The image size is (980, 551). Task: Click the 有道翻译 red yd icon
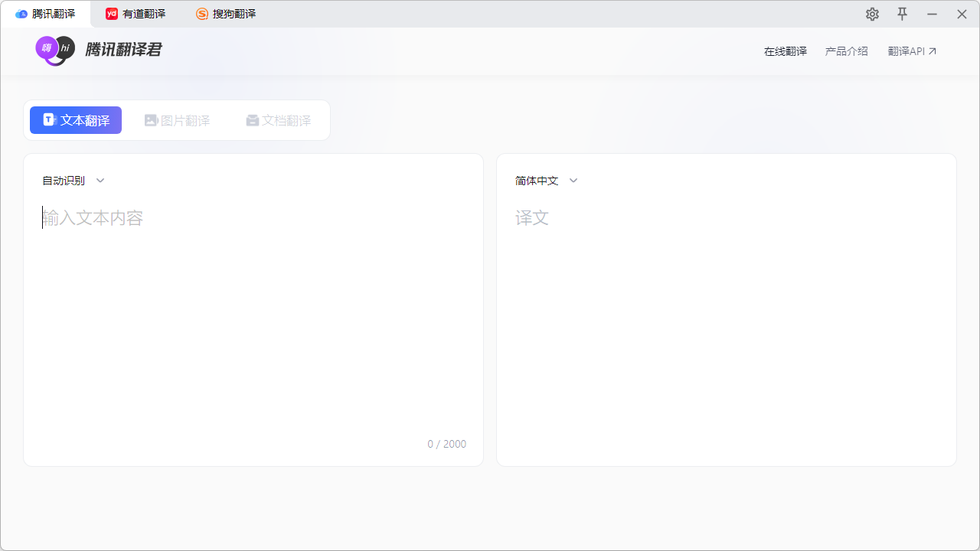112,14
